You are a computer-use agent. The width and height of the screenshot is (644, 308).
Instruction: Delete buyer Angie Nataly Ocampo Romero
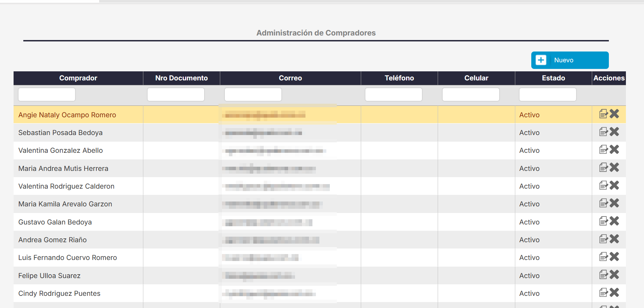coord(614,114)
